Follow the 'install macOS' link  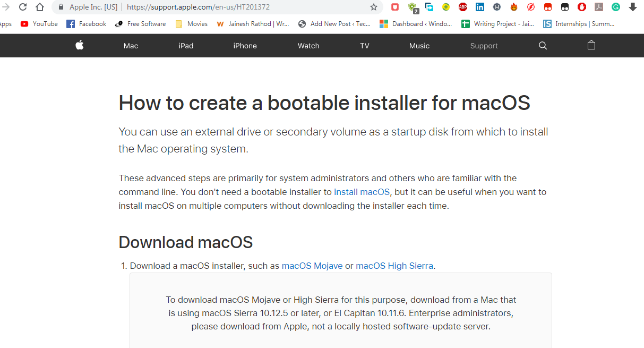click(x=362, y=192)
